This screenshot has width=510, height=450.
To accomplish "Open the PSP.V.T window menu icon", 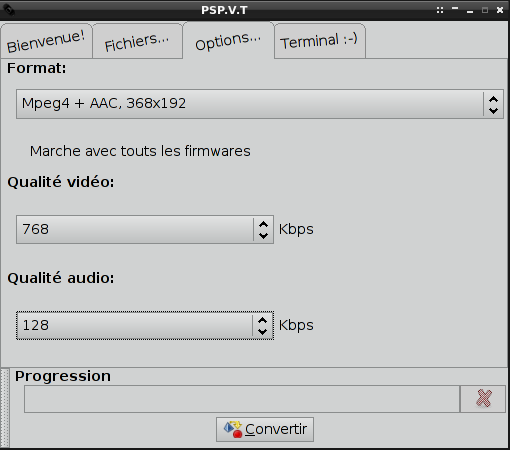I will pos(9,10).
